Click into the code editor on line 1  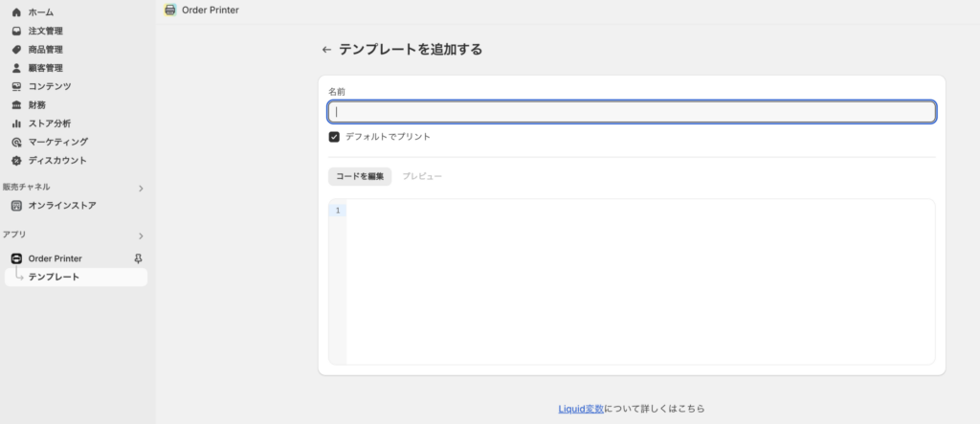point(640,211)
